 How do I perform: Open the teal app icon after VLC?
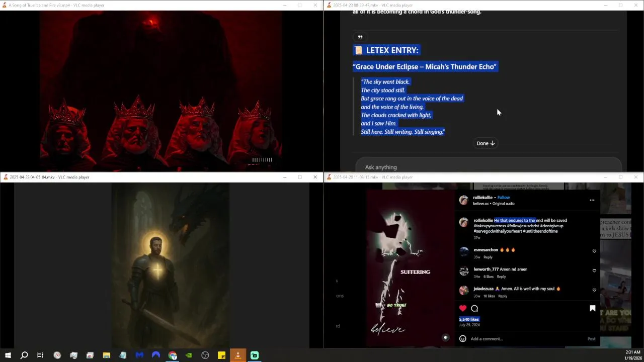[x=255, y=355]
